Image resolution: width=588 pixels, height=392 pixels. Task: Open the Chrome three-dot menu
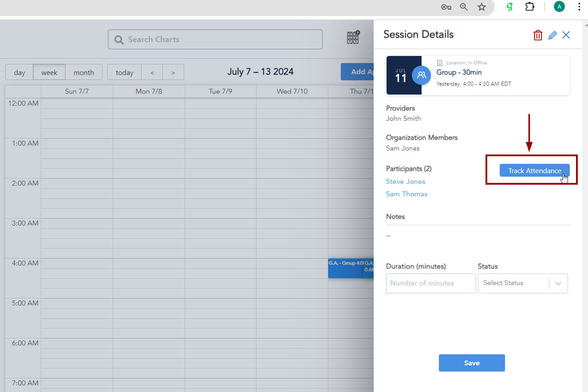(x=580, y=7)
